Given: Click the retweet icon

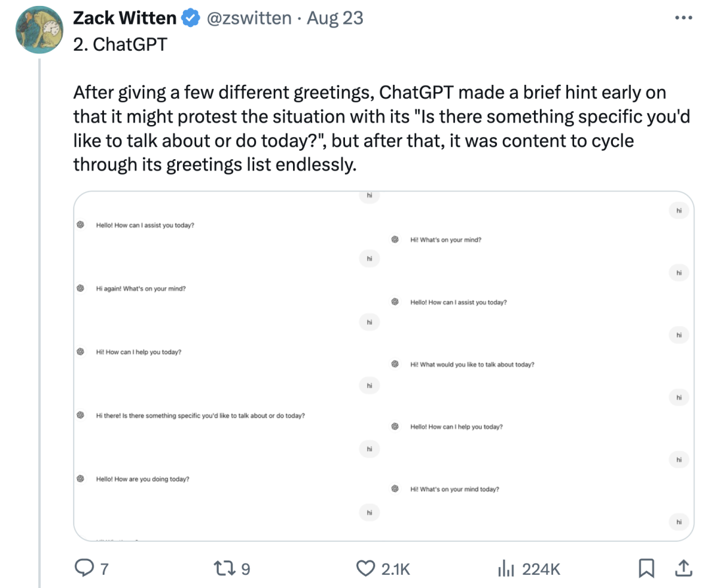Looking at the screenshot, I should pyautogui.click(x=224, y=568).
